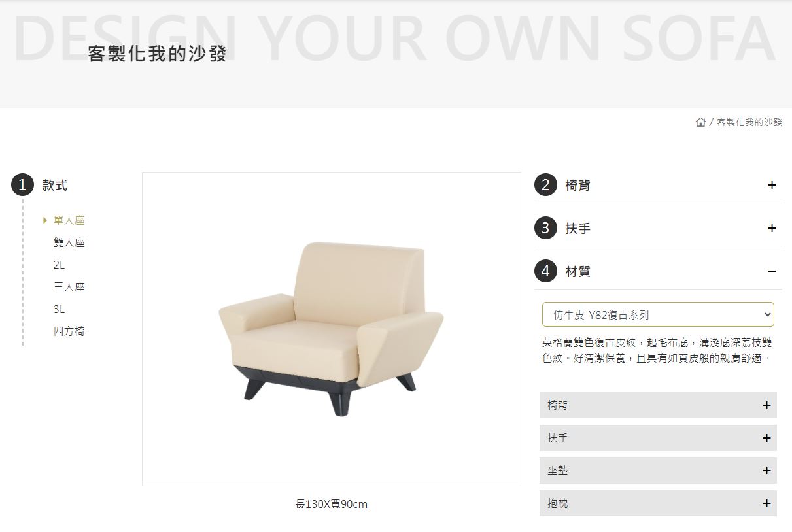The image size is (792, 532).
Task: Choose the 三人座 sofa style
Action: (69, 287)
